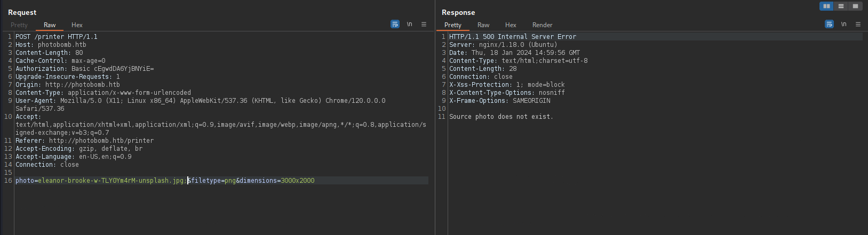Toggle word wrap in Response panel
The height and width of the screenshot is (235, 868).
[829, 24]
